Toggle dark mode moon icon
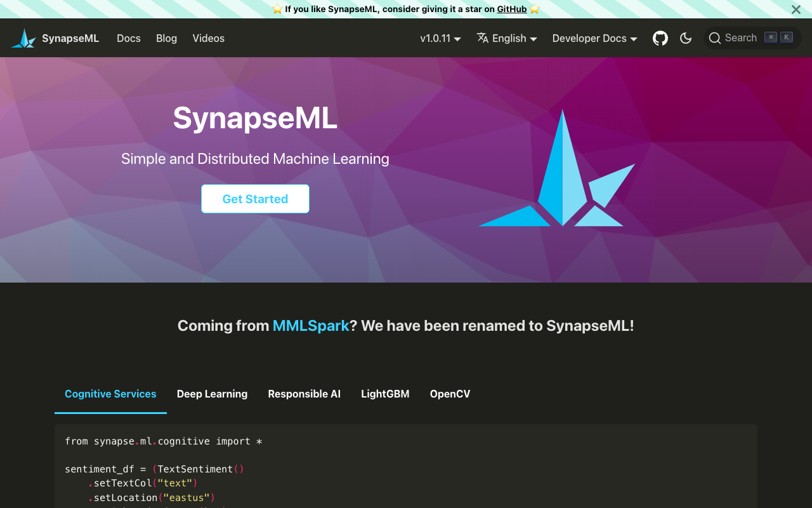This screenshot has width=812, height=508. 686,38
